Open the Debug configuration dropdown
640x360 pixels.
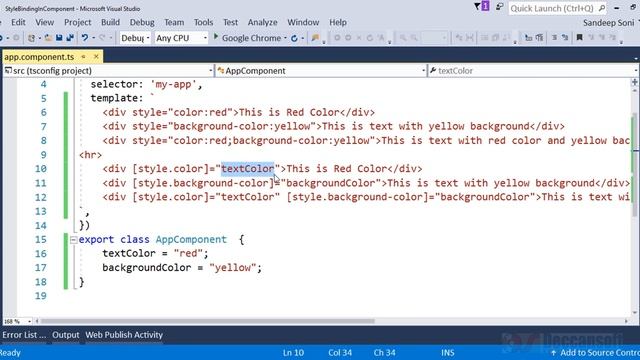click(135, 38)
